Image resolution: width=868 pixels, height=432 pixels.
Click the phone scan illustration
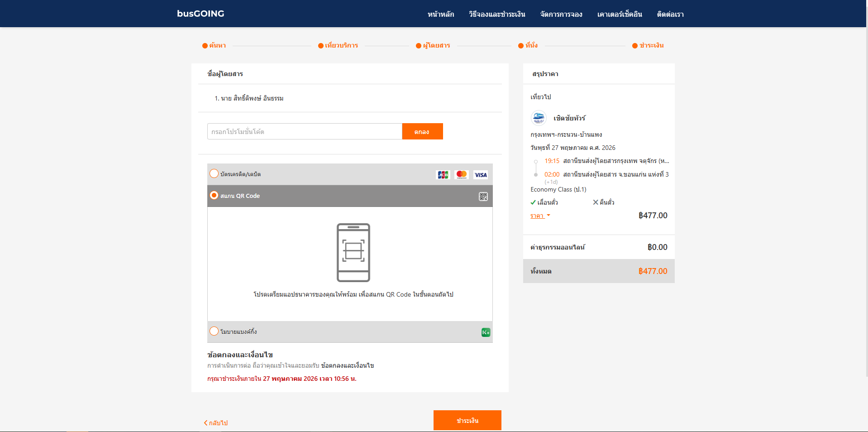tap(353, 253)
